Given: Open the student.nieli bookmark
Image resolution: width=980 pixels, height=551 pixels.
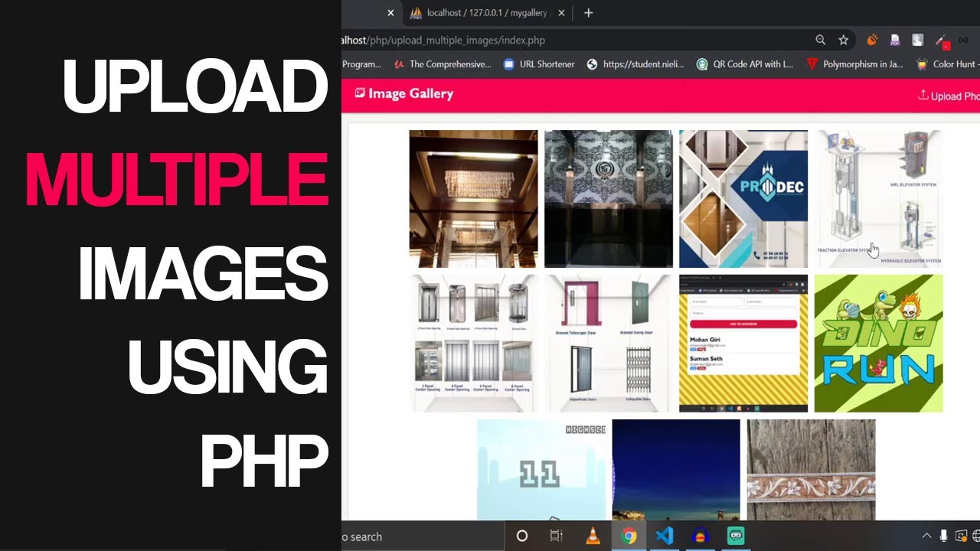Looking at the screenshot, I should [635, 64].
